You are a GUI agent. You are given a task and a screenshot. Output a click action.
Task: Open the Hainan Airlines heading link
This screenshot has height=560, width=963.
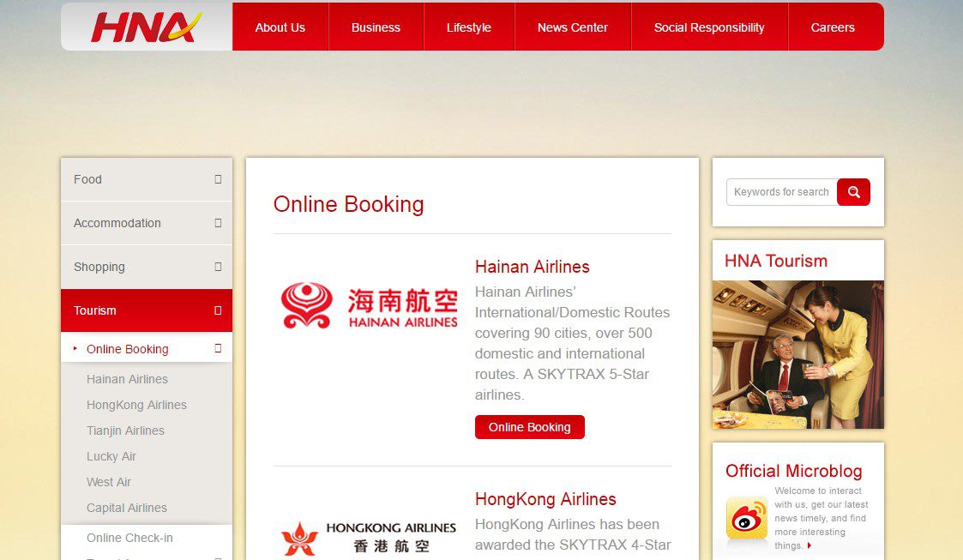(532, 267)
